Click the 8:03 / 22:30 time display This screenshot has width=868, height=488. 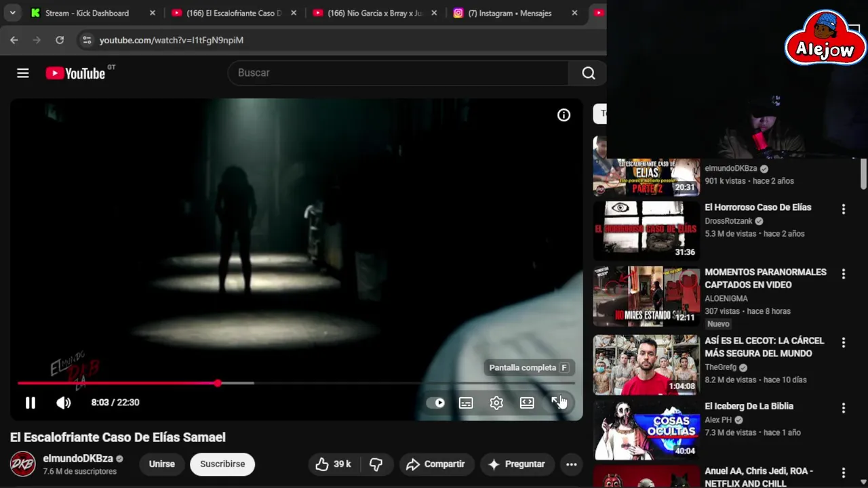115,403
